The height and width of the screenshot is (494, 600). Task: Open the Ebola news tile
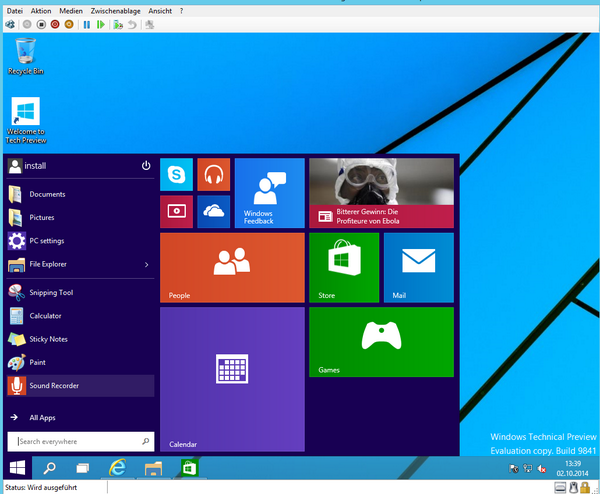[x=382, y=193]
